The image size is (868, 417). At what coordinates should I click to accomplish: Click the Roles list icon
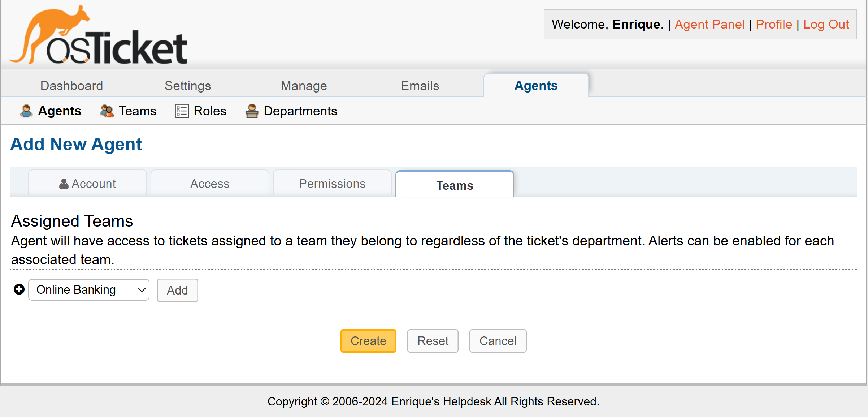182,111
